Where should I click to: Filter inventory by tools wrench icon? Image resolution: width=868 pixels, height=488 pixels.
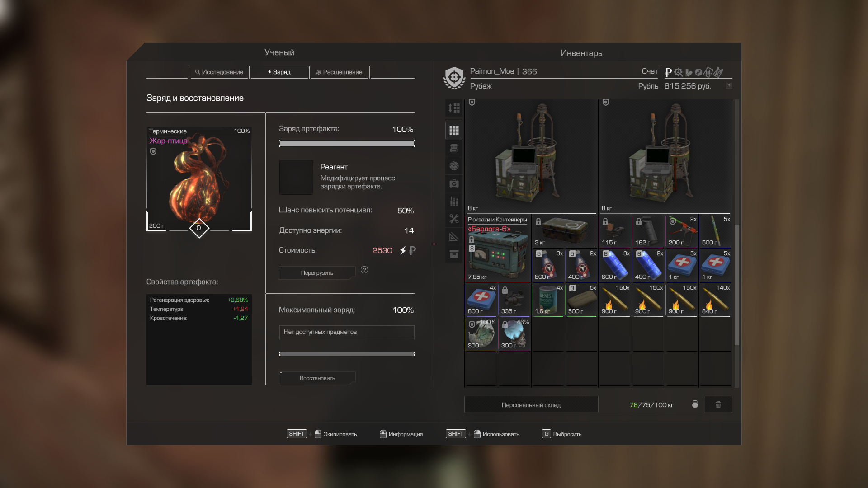click(x=454, y=219)
